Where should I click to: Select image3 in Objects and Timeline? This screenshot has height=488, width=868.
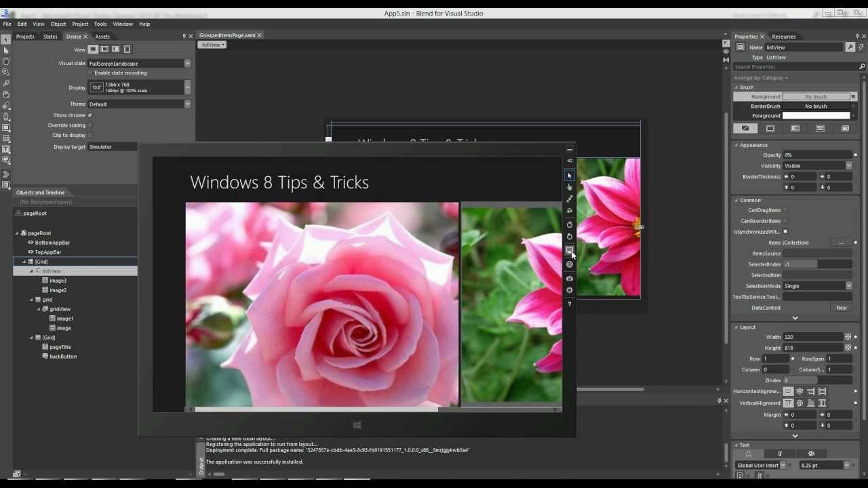coord(58,281)
